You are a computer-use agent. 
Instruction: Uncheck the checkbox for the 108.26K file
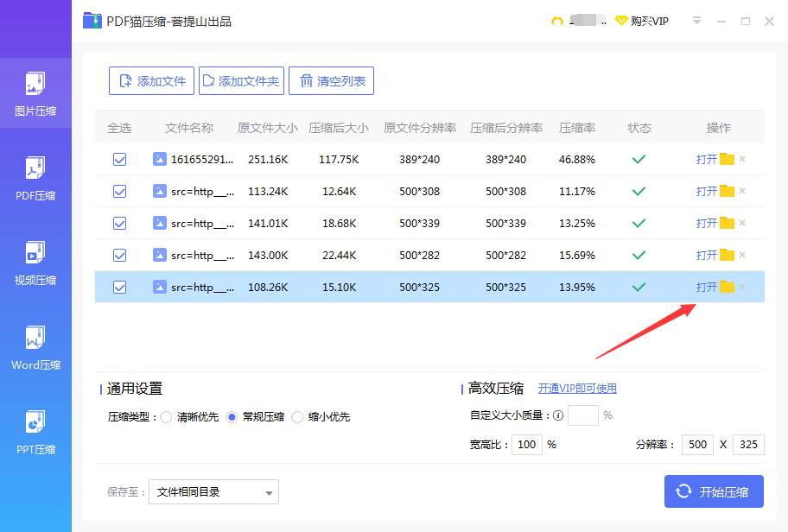coord(119,287)
